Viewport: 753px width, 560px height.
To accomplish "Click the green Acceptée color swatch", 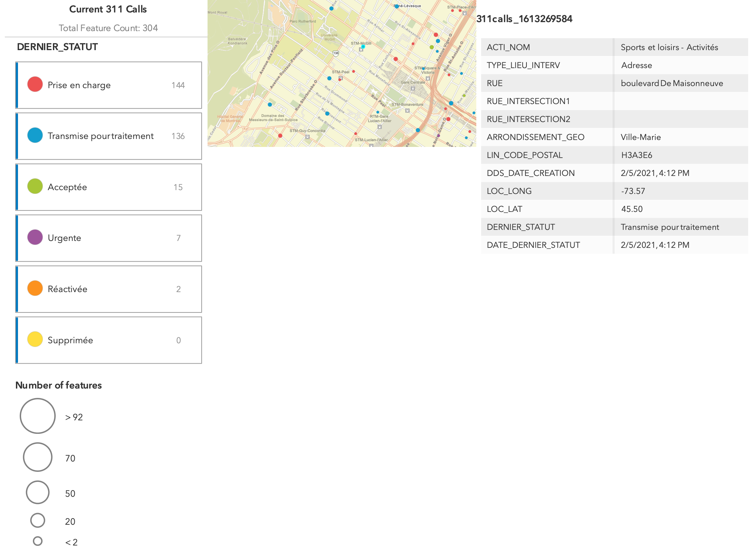I will point(35,187).
